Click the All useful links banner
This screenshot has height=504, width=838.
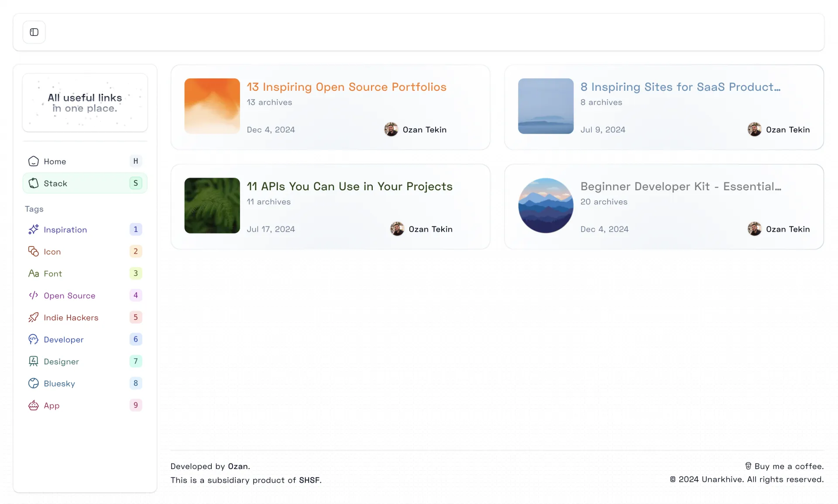(85, 103)
